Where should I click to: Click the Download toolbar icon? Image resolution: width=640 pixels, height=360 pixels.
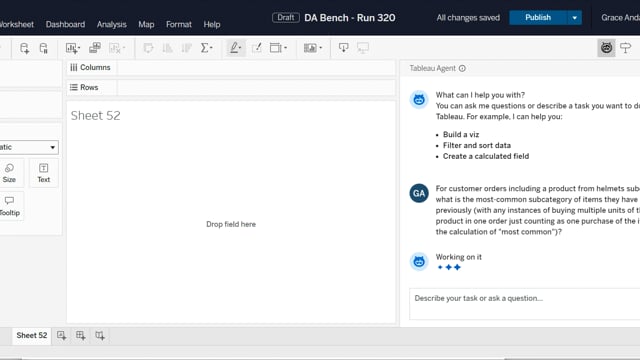[344, 48]
